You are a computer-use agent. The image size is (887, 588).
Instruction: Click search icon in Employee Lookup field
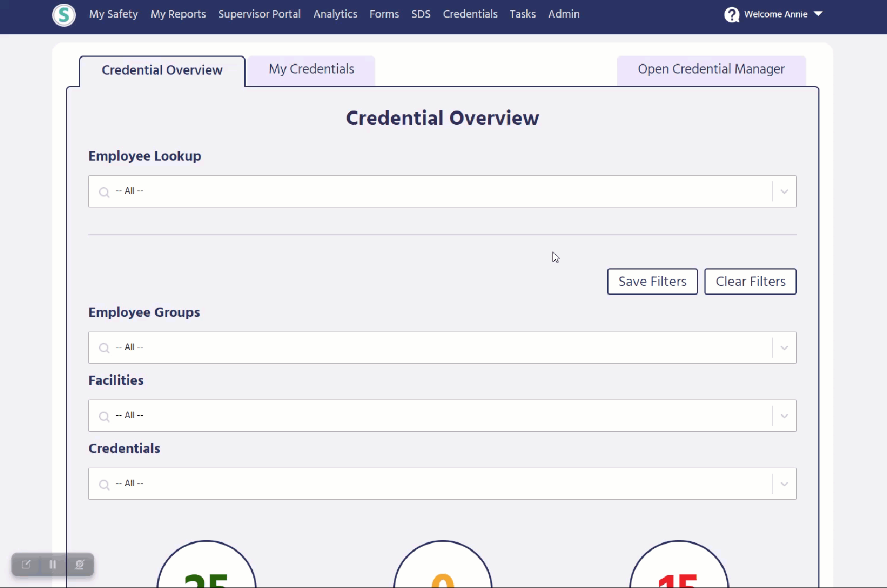(104, 192)
